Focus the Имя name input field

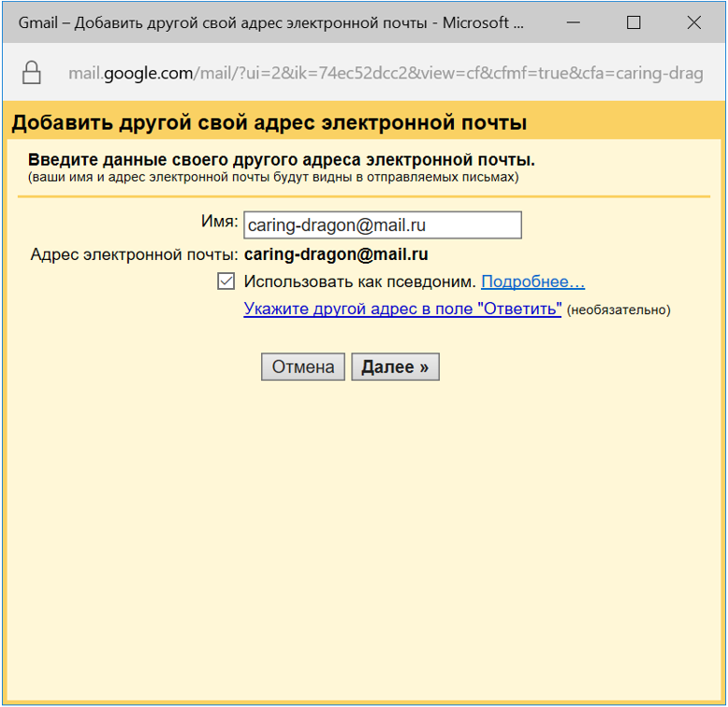(383, 225)
